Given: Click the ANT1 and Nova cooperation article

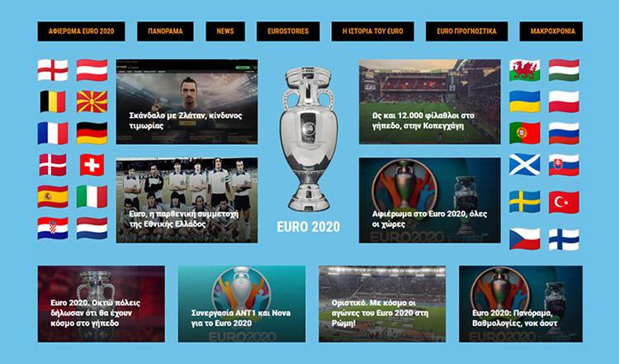Looking at the screenshot, I should point(242,304).
